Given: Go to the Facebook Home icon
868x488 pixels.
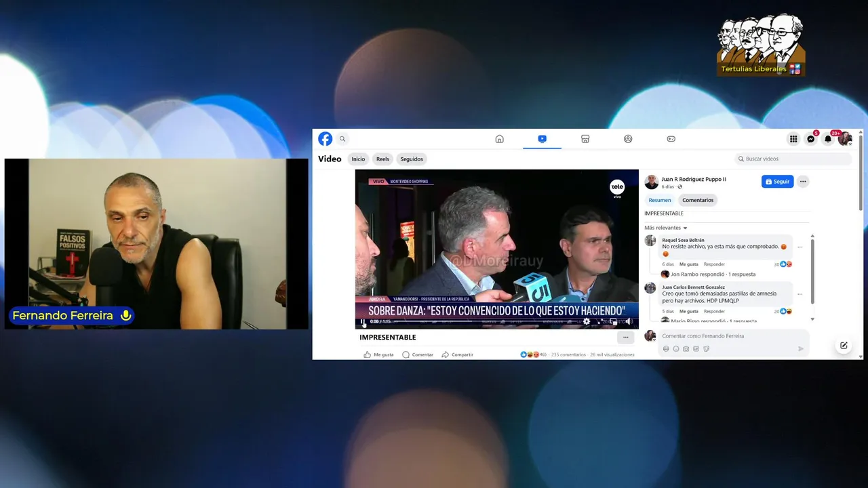Looking at the screenshot, I should pos(499,139).
